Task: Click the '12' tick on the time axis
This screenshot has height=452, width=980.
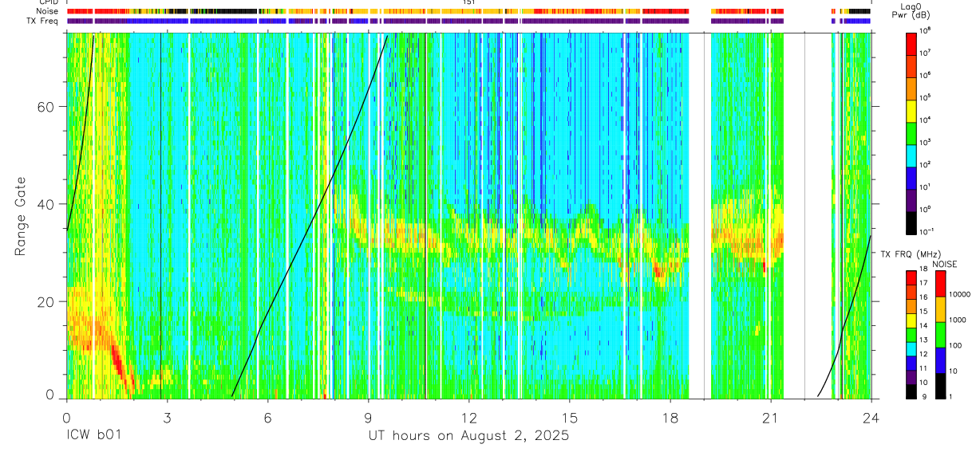Action: point(468,418)
